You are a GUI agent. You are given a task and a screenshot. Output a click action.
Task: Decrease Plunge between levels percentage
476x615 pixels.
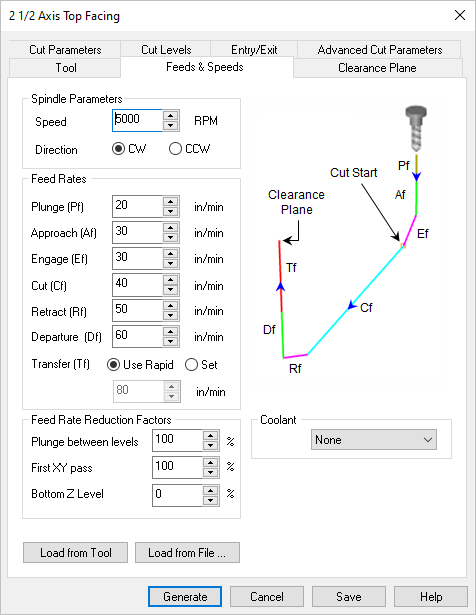pos(211,446)
